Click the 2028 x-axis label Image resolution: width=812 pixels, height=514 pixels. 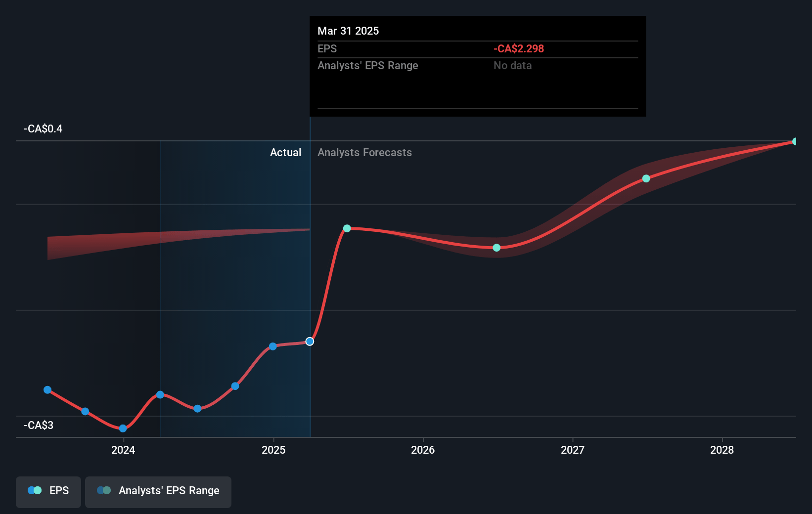pos(722,450)
